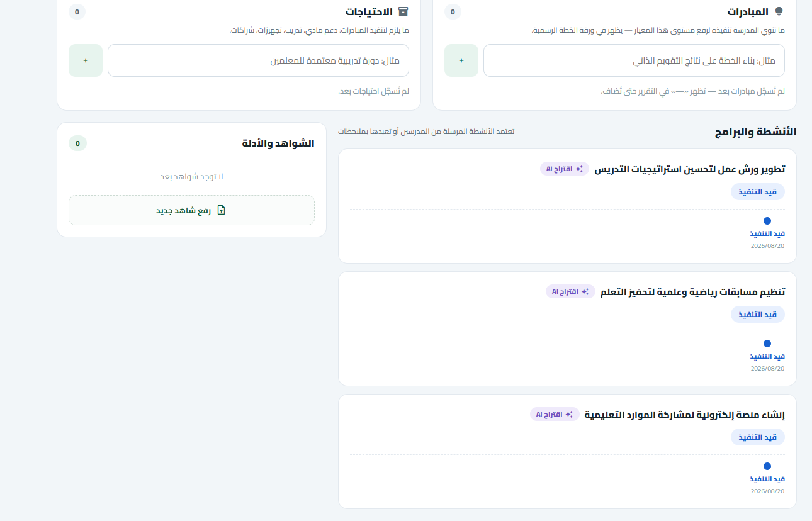Open activity تنظيم مسابقات رياضية وعلمية لتحفيز التعلم
Image resolution: width=812 pixels, height=521 pixels.
coord(693,292)
